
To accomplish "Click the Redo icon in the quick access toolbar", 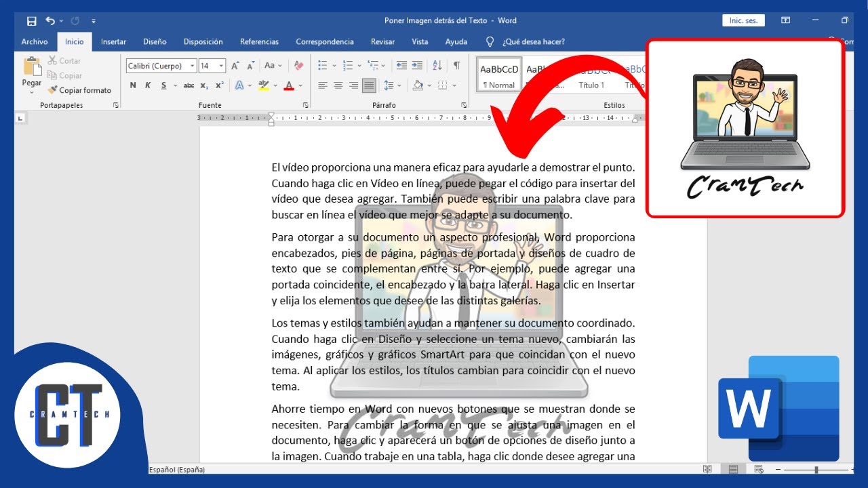I will (x=75, y=21).
